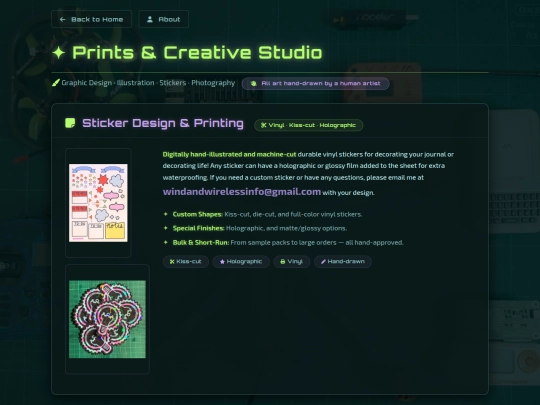
Task: Click scissors icon in Kiss-cut chip
Action: pos(172,262)
